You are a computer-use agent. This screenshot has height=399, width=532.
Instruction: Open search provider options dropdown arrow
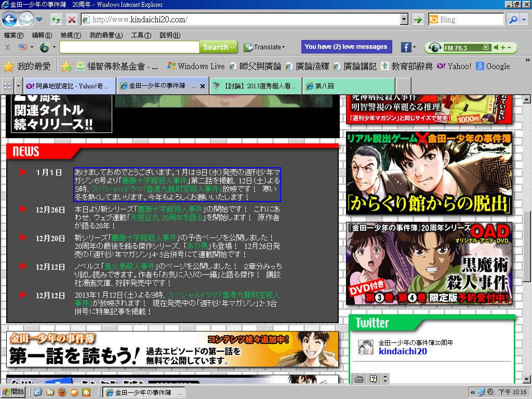[524, 19]
